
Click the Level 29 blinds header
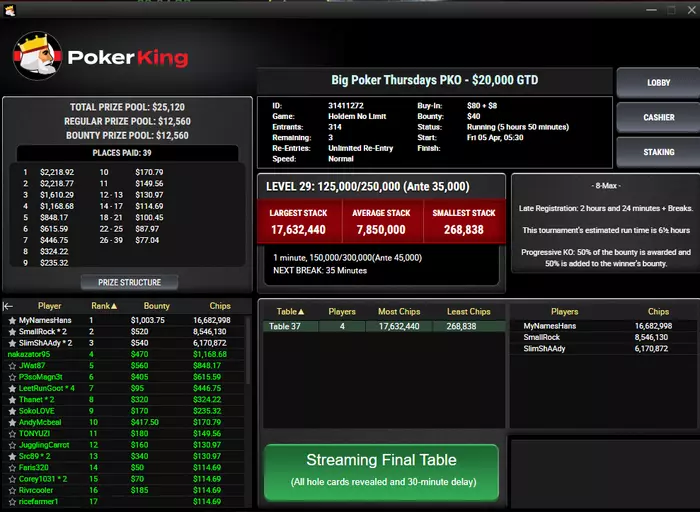click(368, 187)
